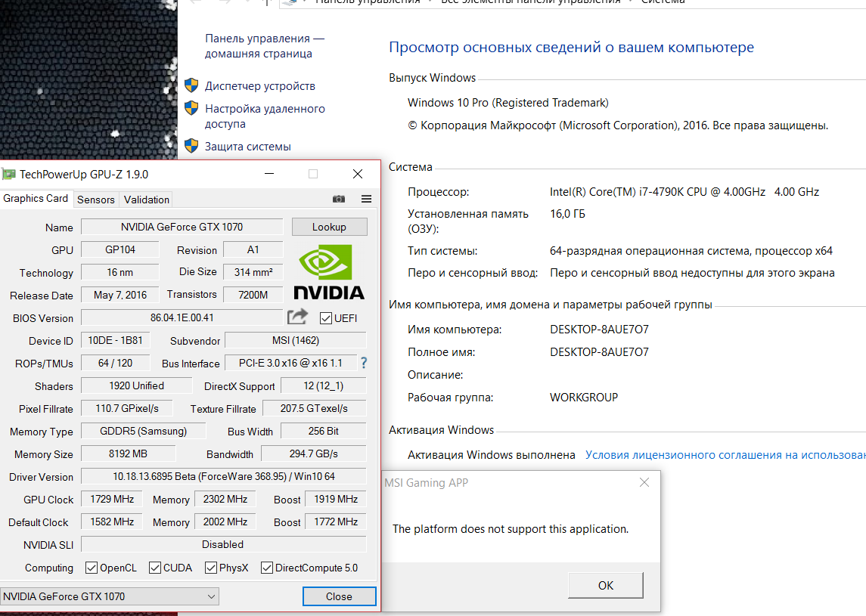
Task: Click the shield icon beside Диспетчер устройств
Action: pyautogui.click(x=191, y=85)
